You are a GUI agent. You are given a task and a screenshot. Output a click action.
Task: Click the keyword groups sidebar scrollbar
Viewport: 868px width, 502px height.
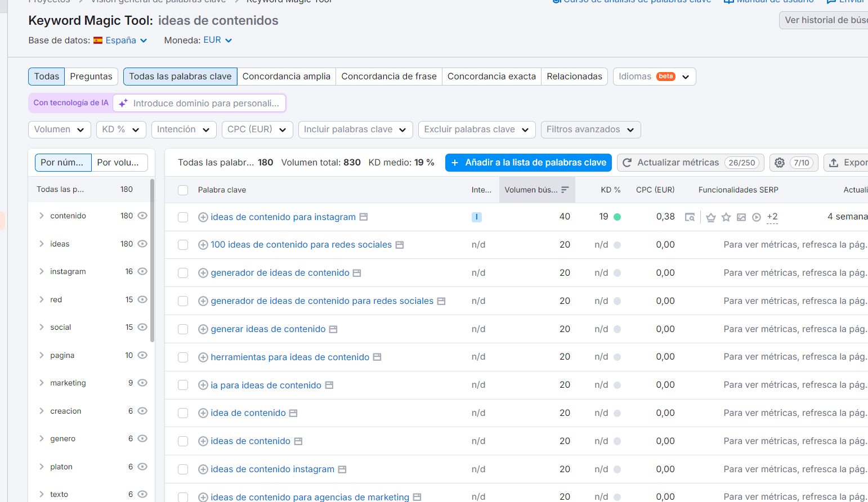coord(152,260)
